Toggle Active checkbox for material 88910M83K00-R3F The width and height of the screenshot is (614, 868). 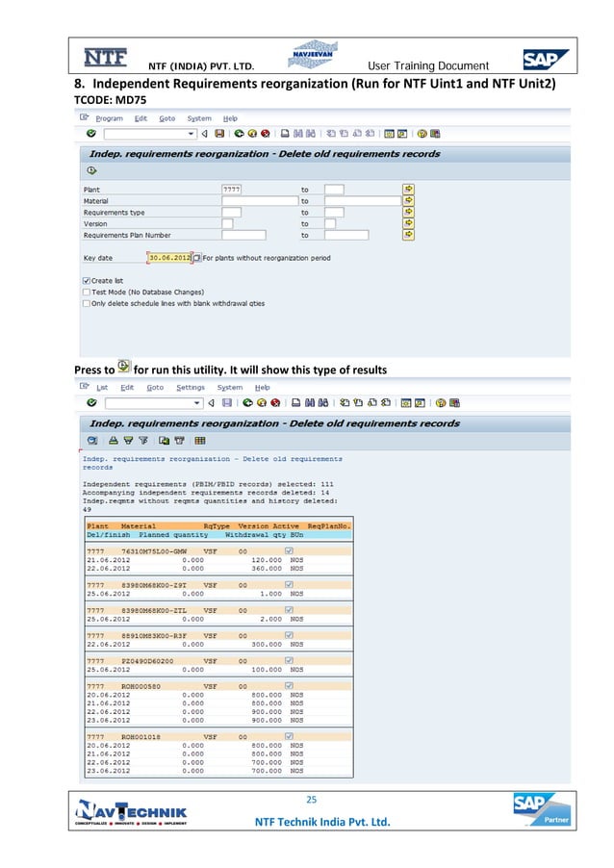(289, 635)
